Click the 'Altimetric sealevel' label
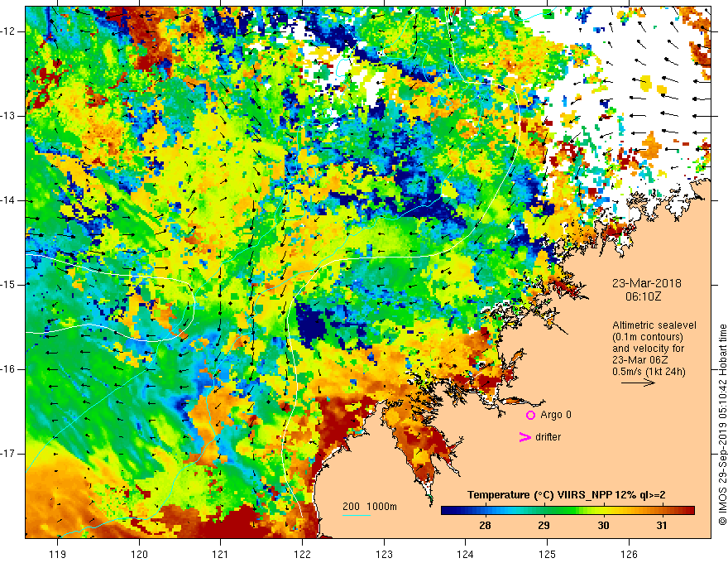The image size is (728, 563). pyautogui.click(x=654, y=325)
